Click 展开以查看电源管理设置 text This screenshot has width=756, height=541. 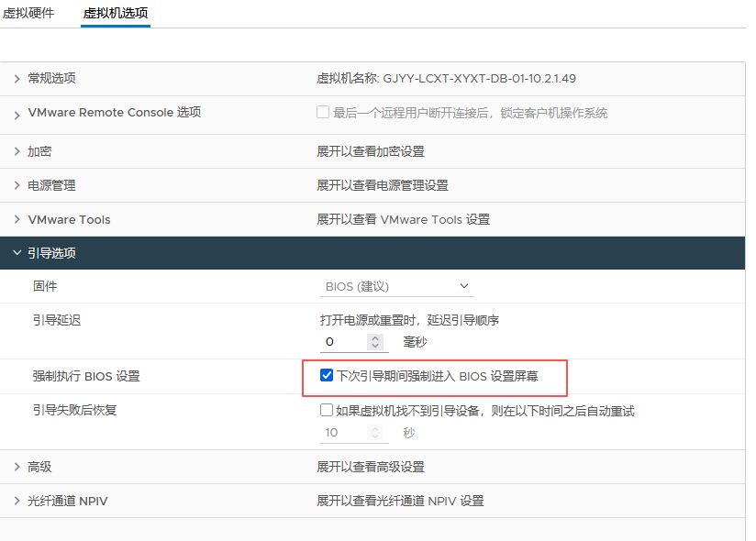pyautogui.click(x=383, y=185)
